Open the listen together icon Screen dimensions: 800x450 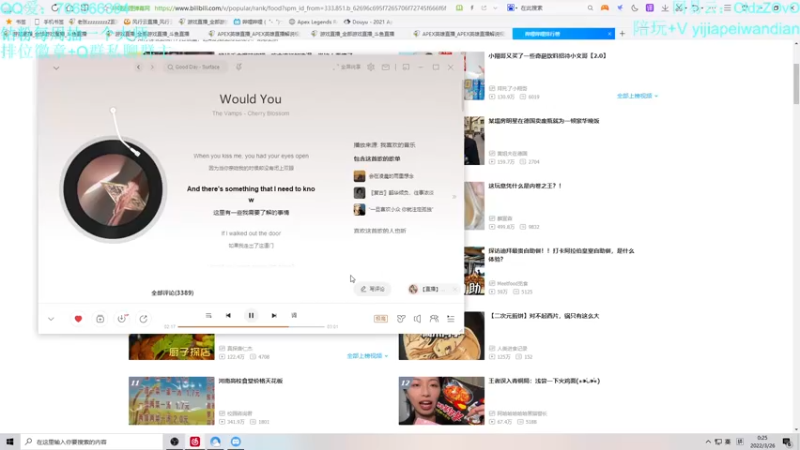(x=434, y=318)
